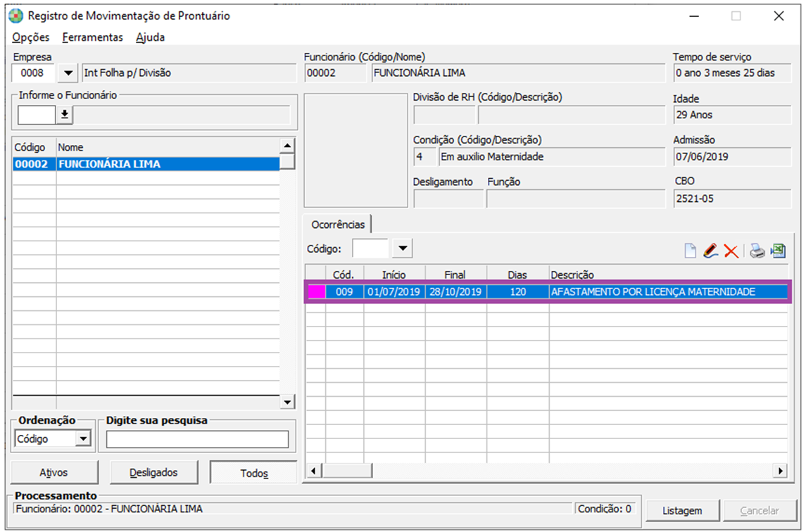Select FUNCIONÁRIA LIMA row in employee list
The width and height of the screenshot is (806, 532).
pyautogui.click(x=146, y=164)
